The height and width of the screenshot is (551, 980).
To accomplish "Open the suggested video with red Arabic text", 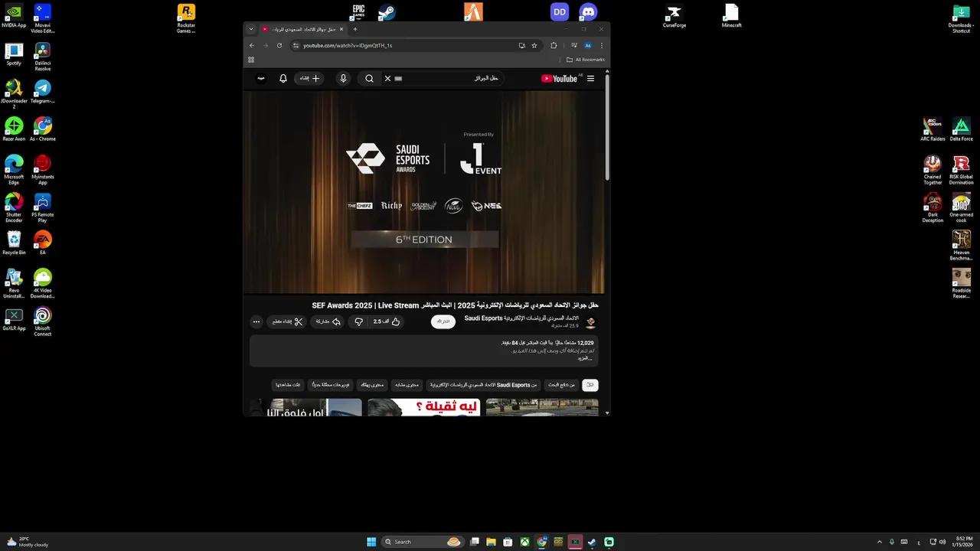I will pyautogui.click(x=423, y=407).
